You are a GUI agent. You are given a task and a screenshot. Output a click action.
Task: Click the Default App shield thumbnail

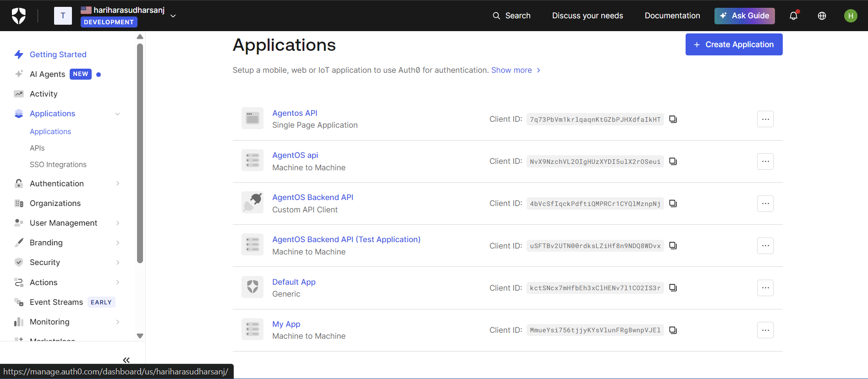[253, 287]
